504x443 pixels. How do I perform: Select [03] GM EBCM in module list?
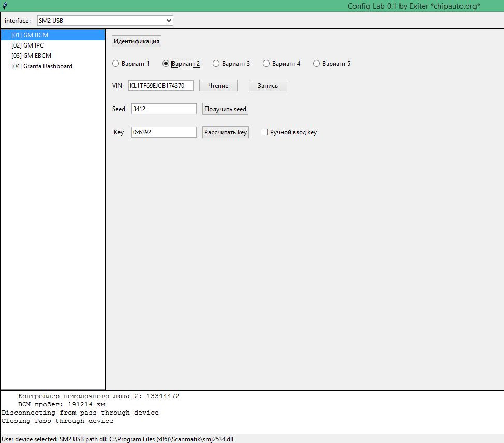click(53, 55)
